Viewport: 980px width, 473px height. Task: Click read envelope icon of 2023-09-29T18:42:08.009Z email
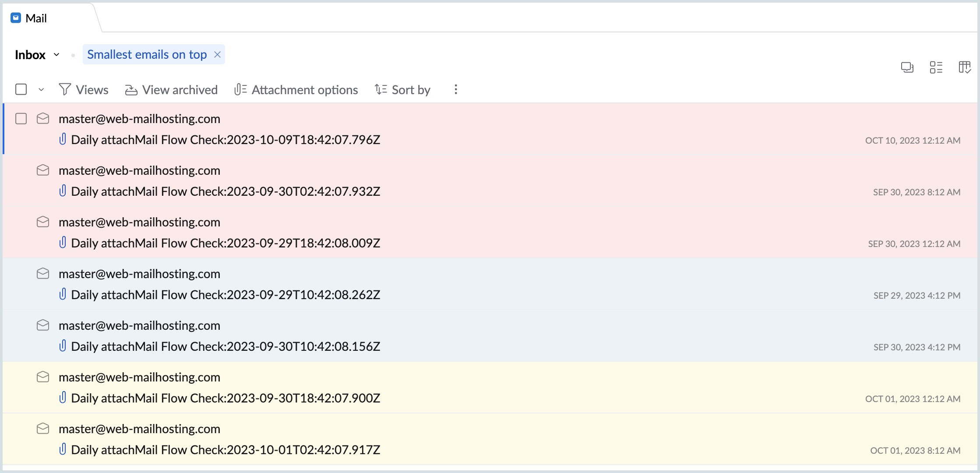[x=43, y=222]
